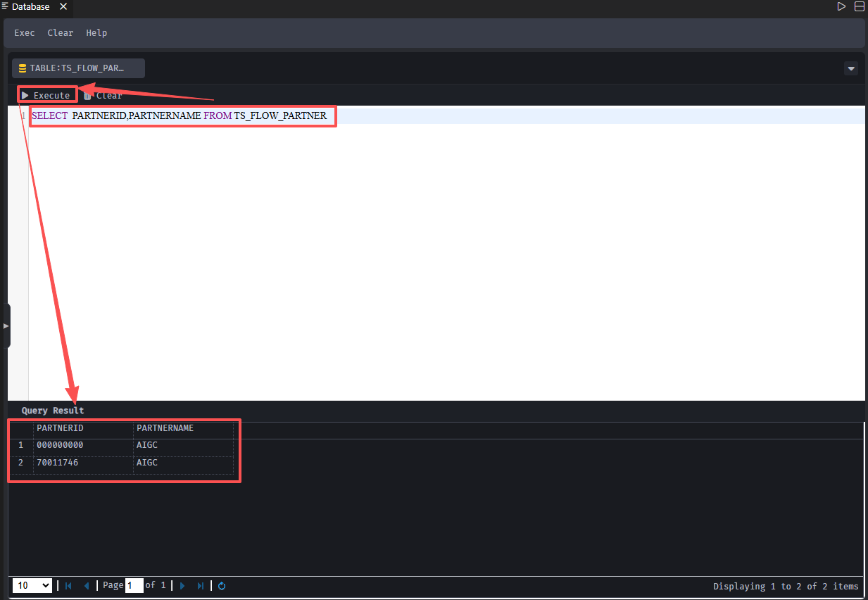This screenshot has height=600, width=868.
Task: Close the Database tab
Action: tap(63, 6)
